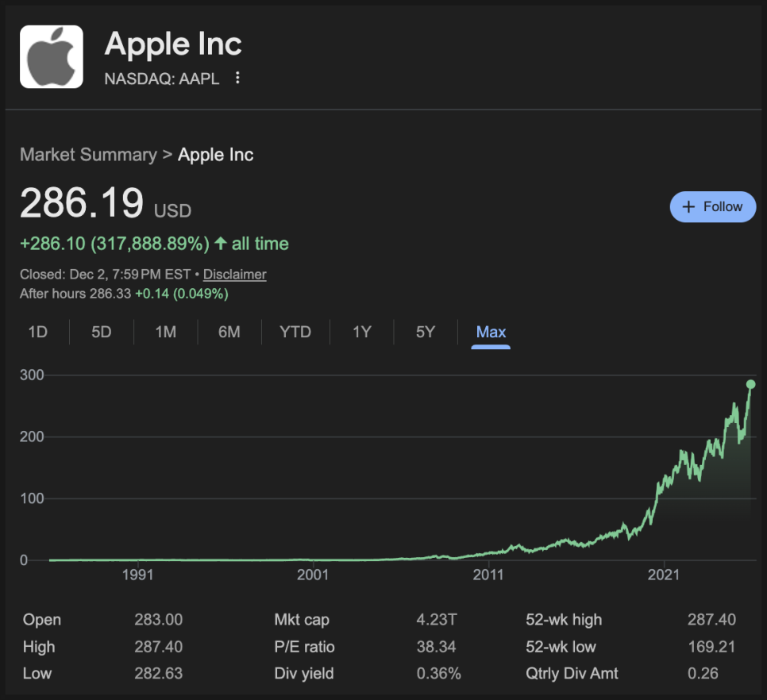Show the YTD chart view

pos(295,332)
